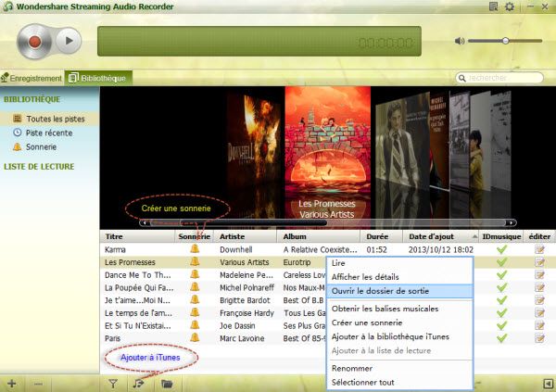
Task: Select Toutes les pistes in sidebar
Action: pyautogui.click(x=49, y=119)
